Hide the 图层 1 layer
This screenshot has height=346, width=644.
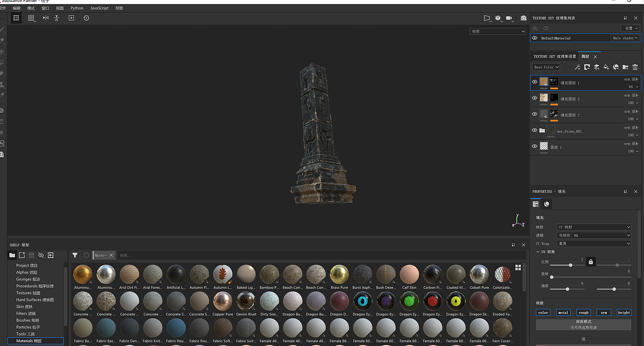pos(534,146)
